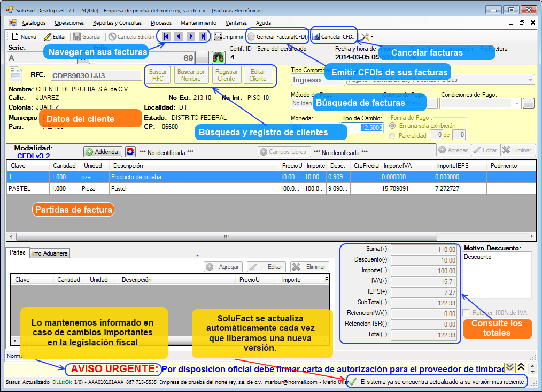Select the 'Pastel' description cell
The width and height of the screenshot is (542, 392).
pyautogui.click(x=193, y=189)
